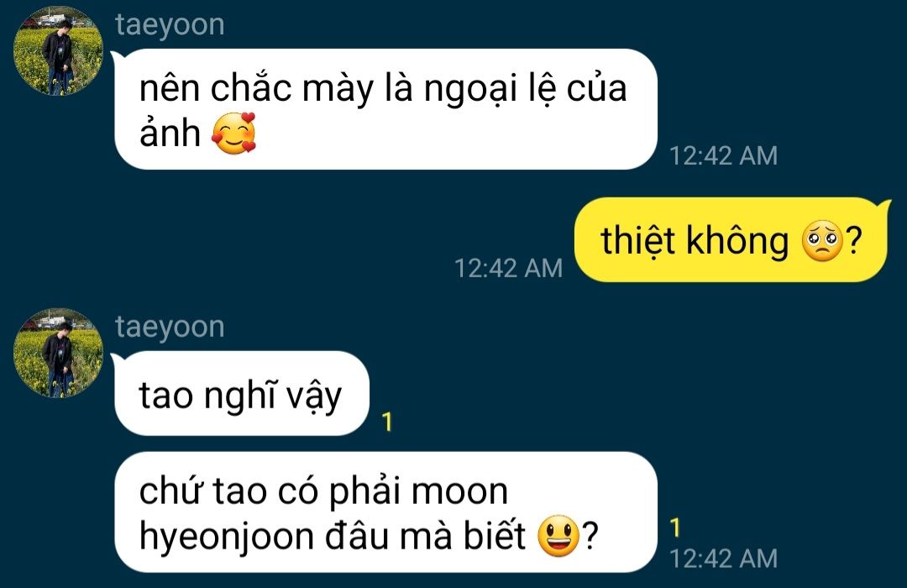The height and width of the screenshot is (588, 907).
Task: Open the second taeyoon avatar above "tao nghĩ vậy"
Action: coord(59,353)
